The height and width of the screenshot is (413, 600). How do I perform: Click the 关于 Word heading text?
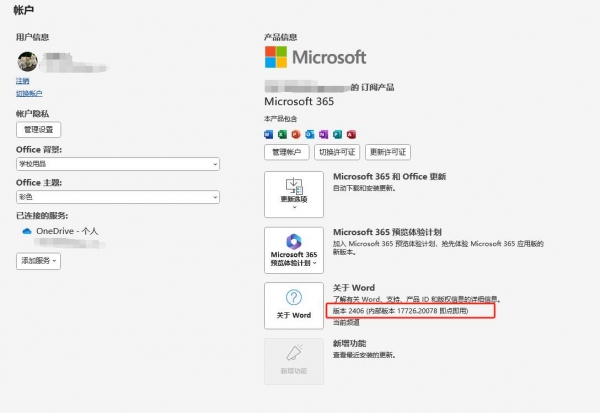(x=354, y=288)
